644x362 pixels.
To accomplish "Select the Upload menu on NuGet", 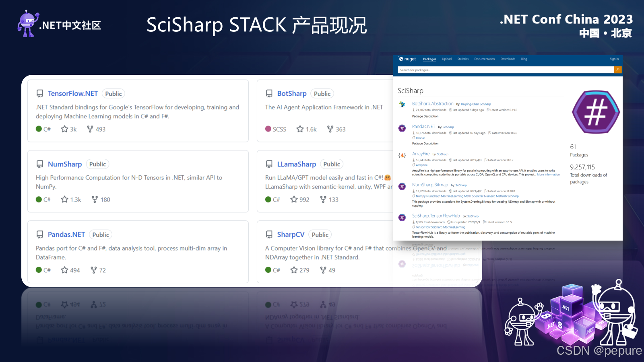I will point(447,59).
